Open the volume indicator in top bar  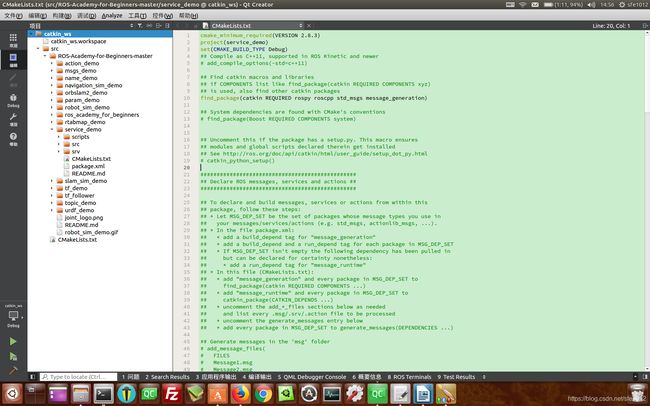pos(592,5)
